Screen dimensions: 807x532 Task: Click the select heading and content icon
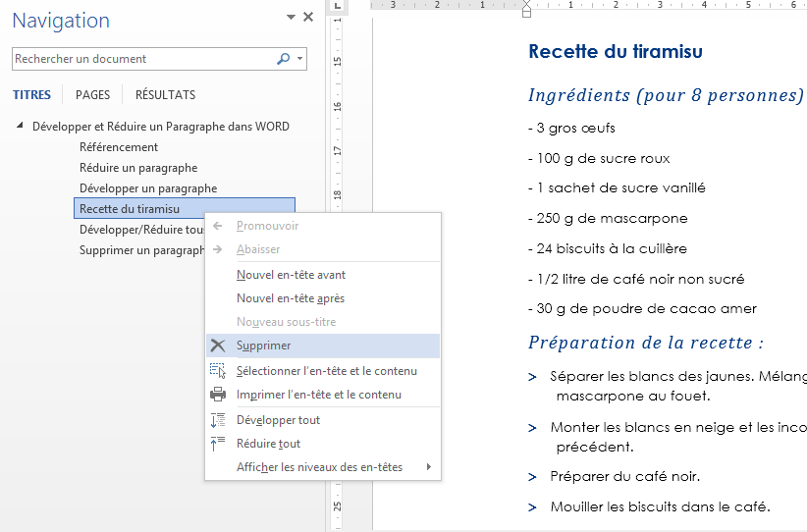[x=218, y=371]
